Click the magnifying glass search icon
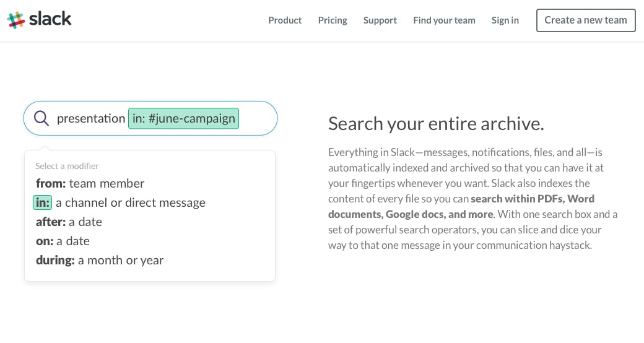Image resolution: width=644 pixels, height=343 pixels. [x=41, y=118]
